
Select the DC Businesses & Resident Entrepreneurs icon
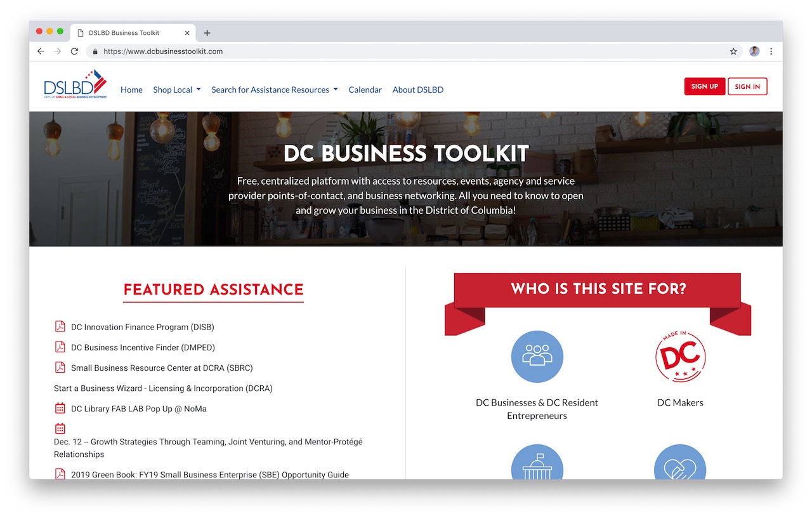point(537,356)
